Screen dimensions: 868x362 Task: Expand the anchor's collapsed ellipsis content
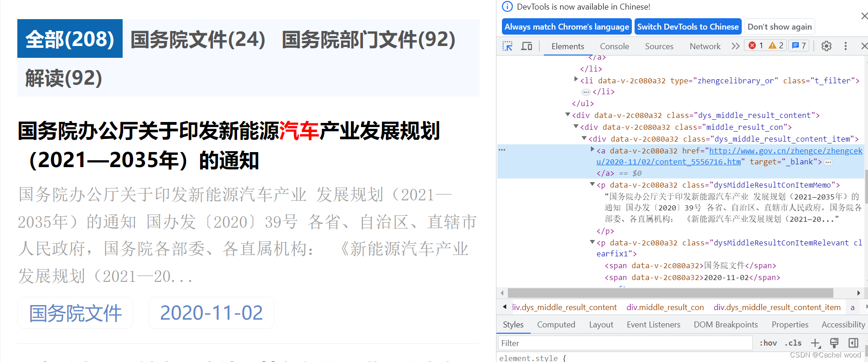tap(828, 162)
